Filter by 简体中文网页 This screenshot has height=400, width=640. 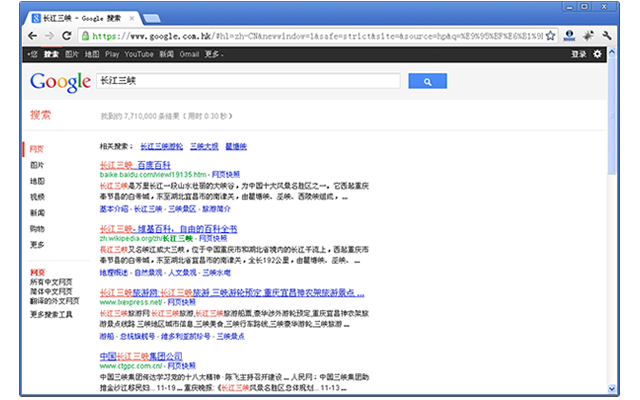click(x=51, y=291)
